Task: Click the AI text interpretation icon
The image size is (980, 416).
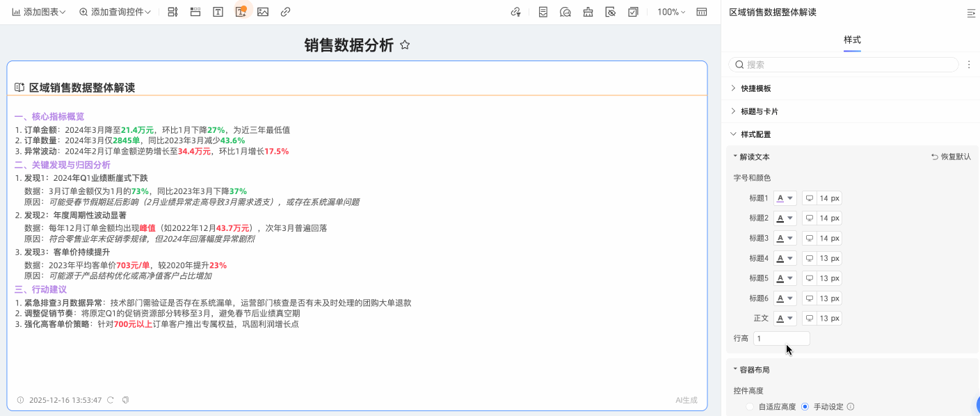Action: point(241,12)
